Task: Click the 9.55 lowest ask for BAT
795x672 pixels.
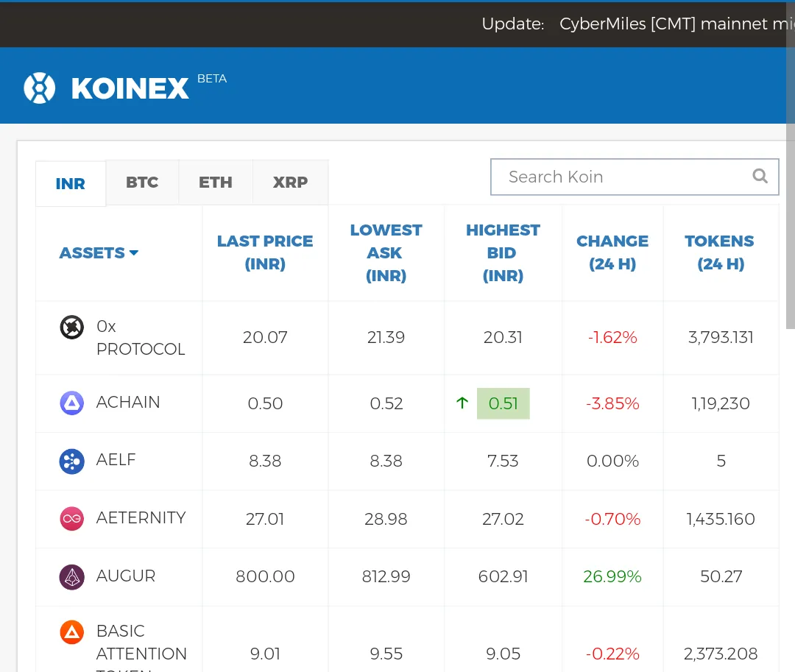Action: pyautogui.click(x=386, y=654)
